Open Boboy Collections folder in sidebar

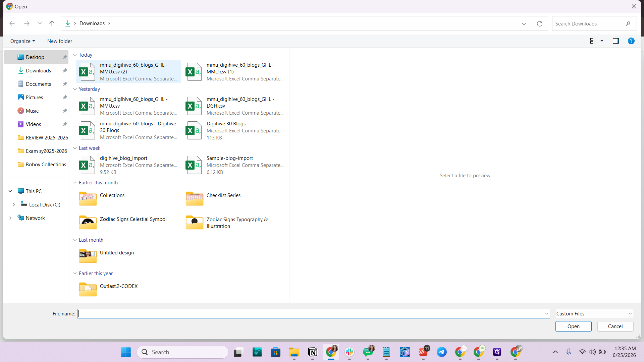click(37, 164)
